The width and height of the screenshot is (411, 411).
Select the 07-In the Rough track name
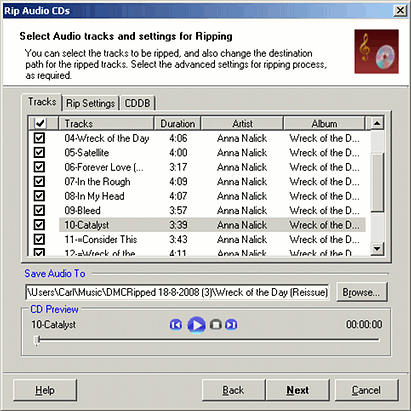pyautogui.click(x=97, y=181)
